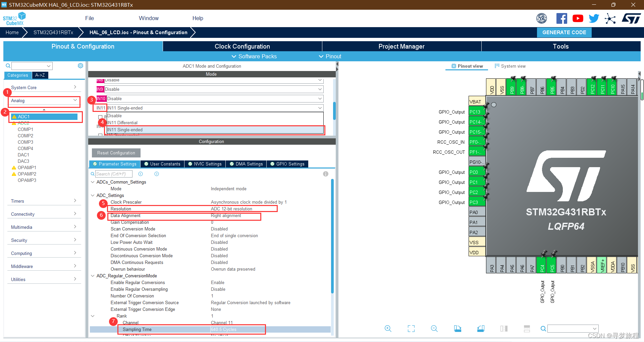Viewport: 644px width, 342px height.
Task: Collapse the ADC_Regular_ConversionMode group
Action: 93,276
